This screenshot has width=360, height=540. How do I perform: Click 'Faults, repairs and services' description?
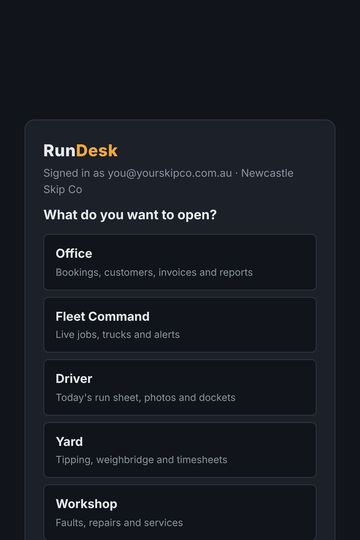119,523
